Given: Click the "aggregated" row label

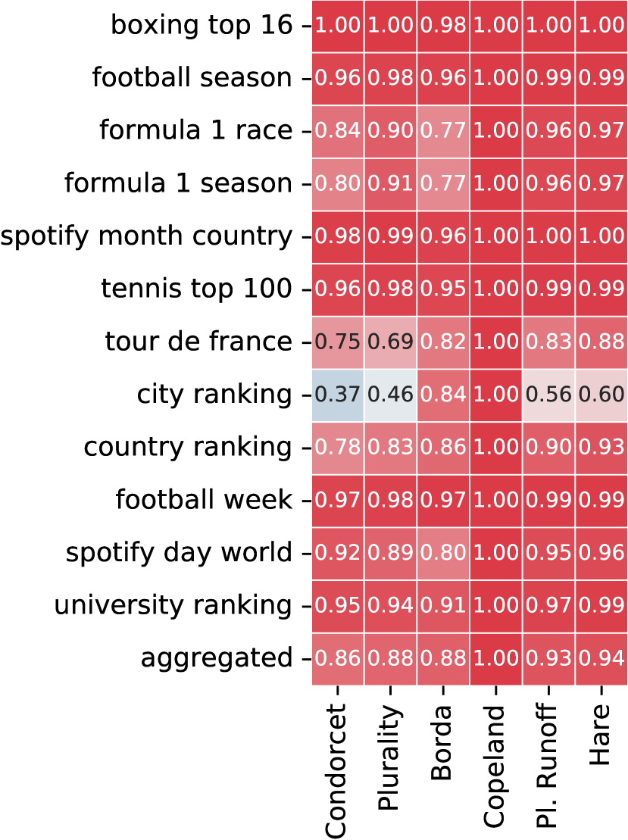Looking at the screenshot, I should 217,658.
